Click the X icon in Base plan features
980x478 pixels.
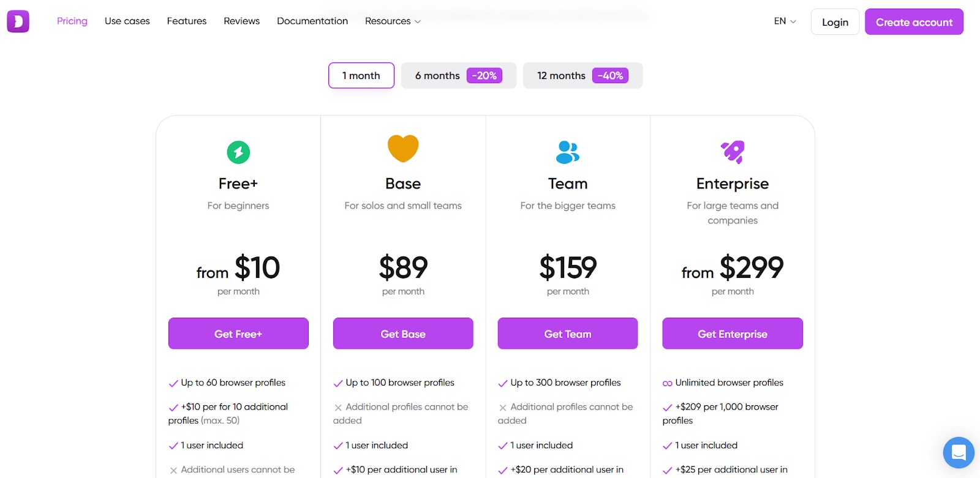tap(338, 408)
